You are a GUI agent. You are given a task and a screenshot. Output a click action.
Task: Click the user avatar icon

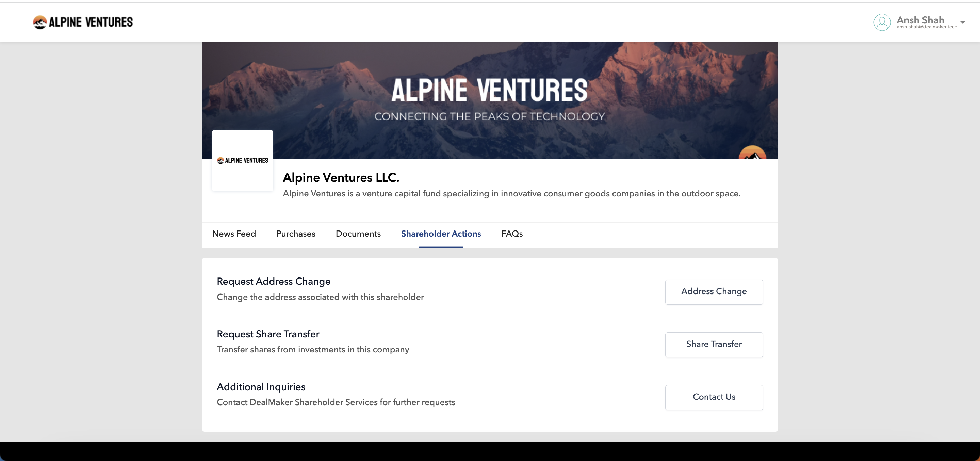pyautogui.click(x=881, y=22)
